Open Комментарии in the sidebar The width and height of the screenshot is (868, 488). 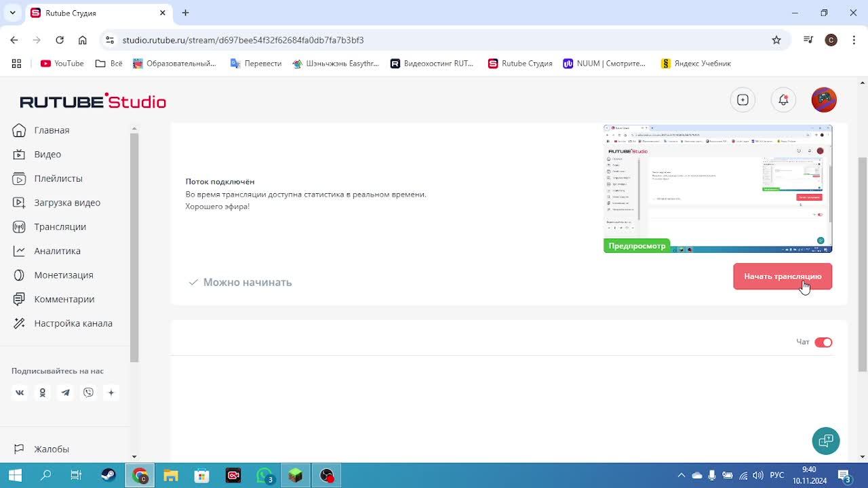pyautogui.click(x=64, y=299)
